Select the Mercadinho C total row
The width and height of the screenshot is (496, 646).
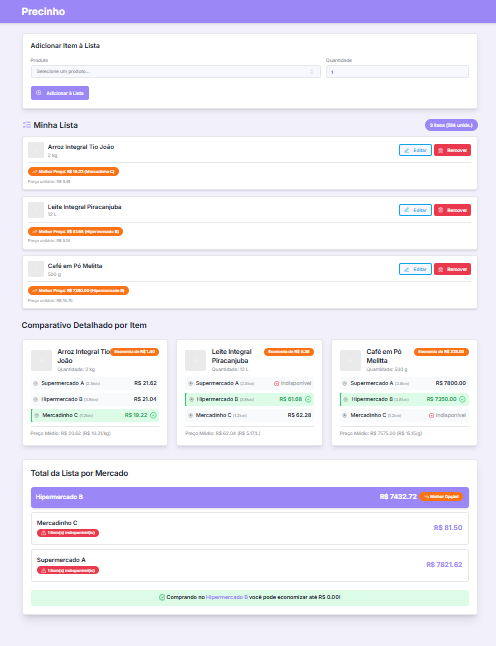[x=250, y=528]
